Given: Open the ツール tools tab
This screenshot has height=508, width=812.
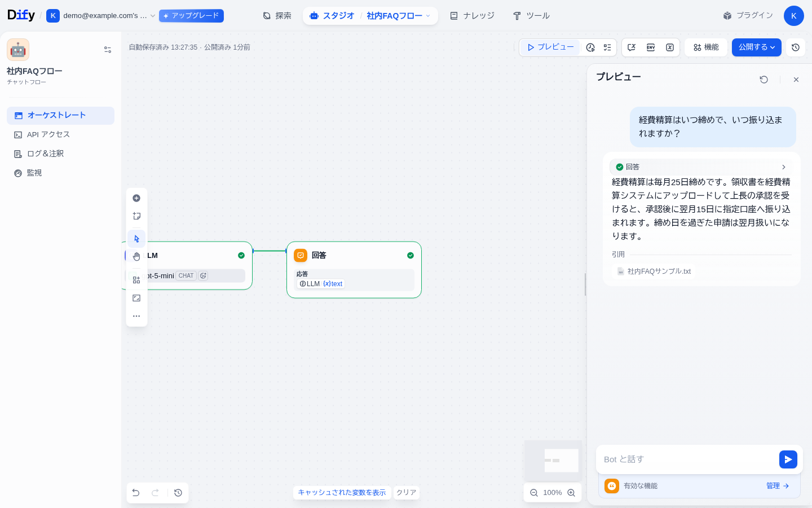Looking at the screenshot, I should (531, 16).
